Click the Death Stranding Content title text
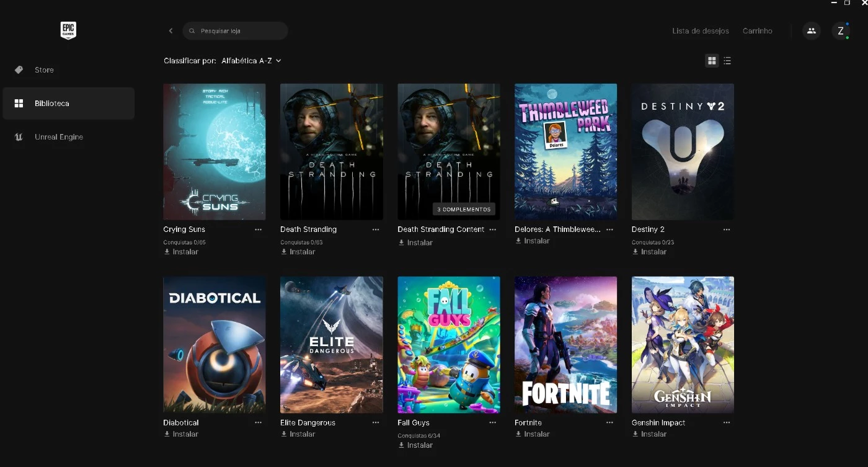Screen dimensions: 868x467 [441, 229]
